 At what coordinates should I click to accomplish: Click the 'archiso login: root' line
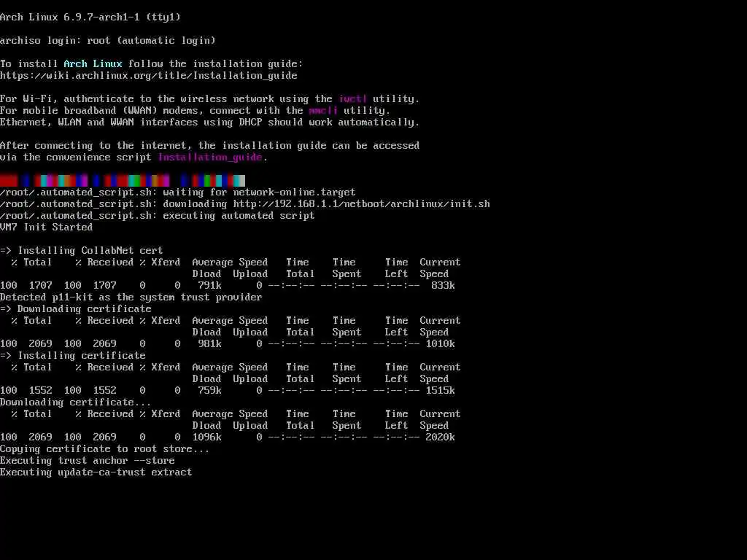tap(108, 41)
